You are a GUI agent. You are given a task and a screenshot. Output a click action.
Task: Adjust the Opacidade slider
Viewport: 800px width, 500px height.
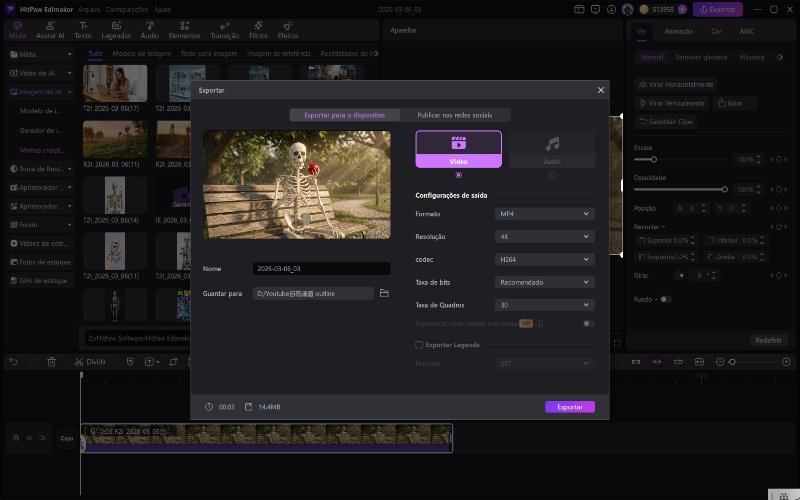pos(724,189)
